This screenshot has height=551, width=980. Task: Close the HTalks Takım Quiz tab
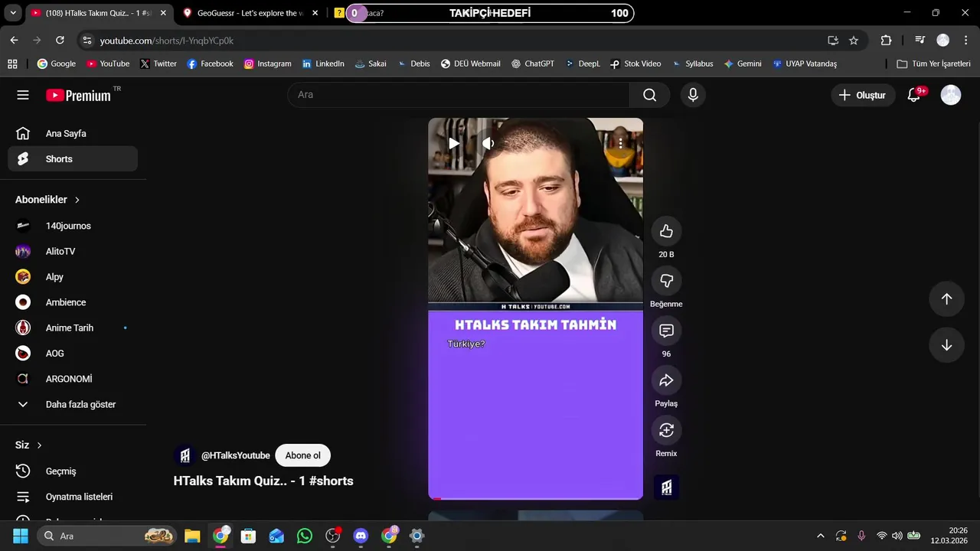pos(162,13)
